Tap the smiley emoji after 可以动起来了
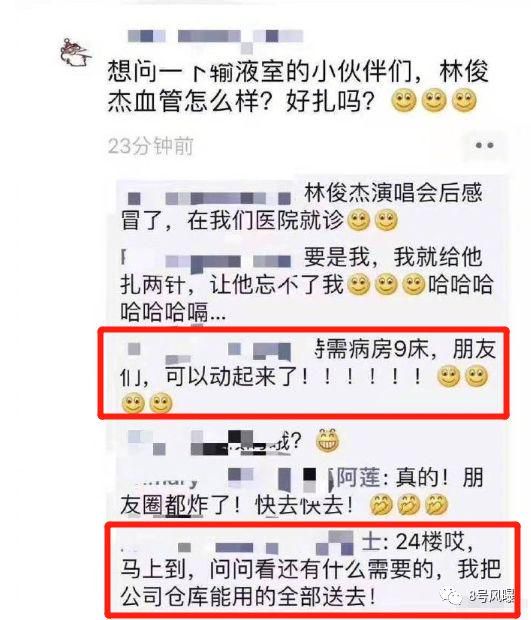Screen dimensions: 531x620 coord(448,376)
